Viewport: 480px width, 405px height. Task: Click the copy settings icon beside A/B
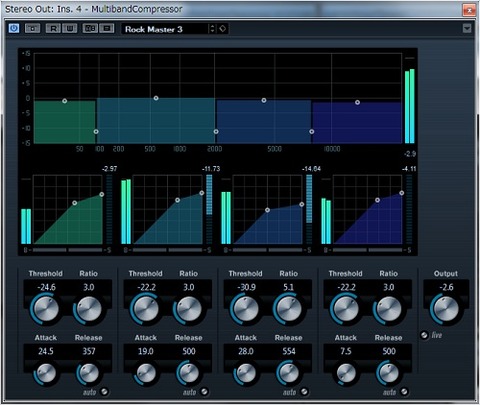(107, 29)
